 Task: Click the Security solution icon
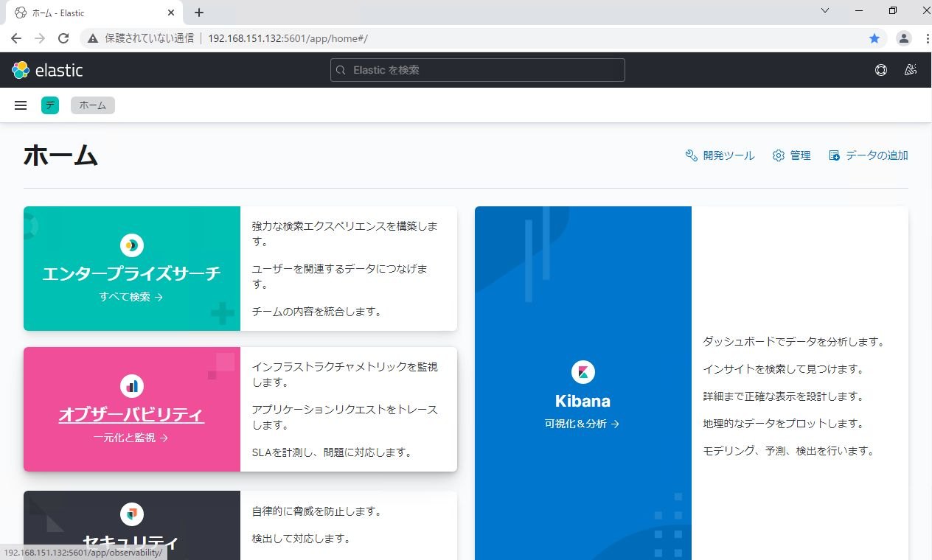point(132,514)
